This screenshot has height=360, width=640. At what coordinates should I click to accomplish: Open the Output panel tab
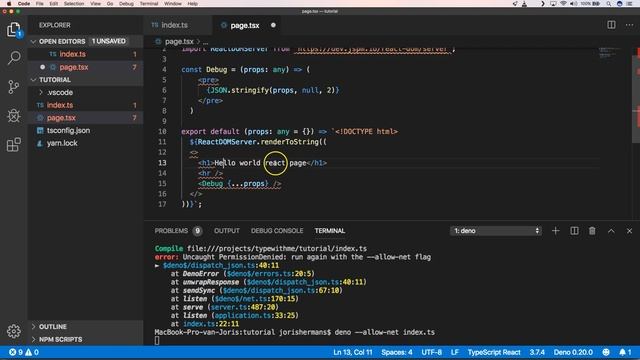point(227,231)
